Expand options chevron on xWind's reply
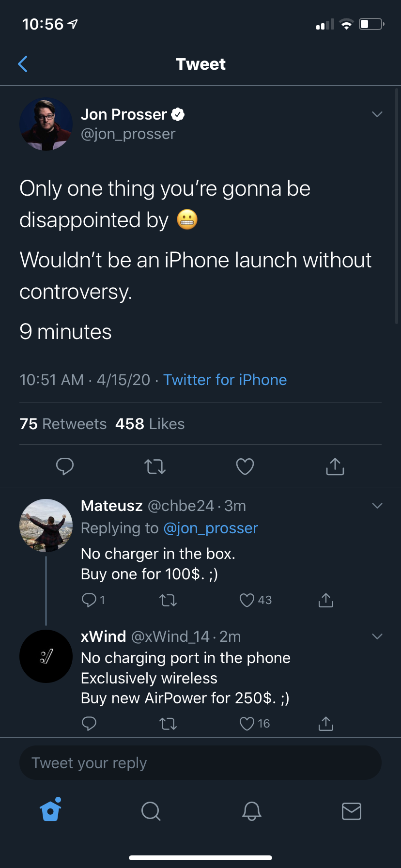Screen dimensions: 401x868 click(x=377, y=636)
